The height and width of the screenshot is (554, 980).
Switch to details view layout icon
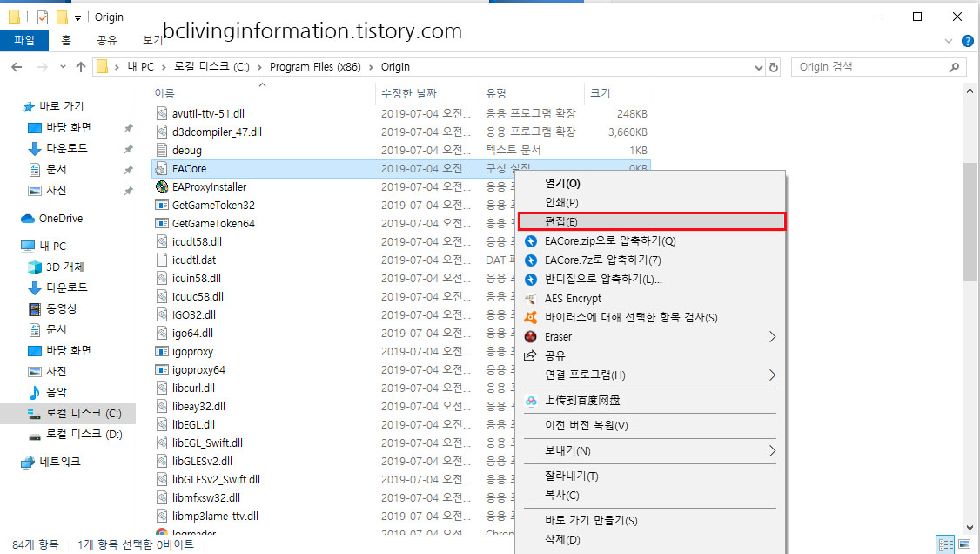pyautogui.click(x=946, y=544)
